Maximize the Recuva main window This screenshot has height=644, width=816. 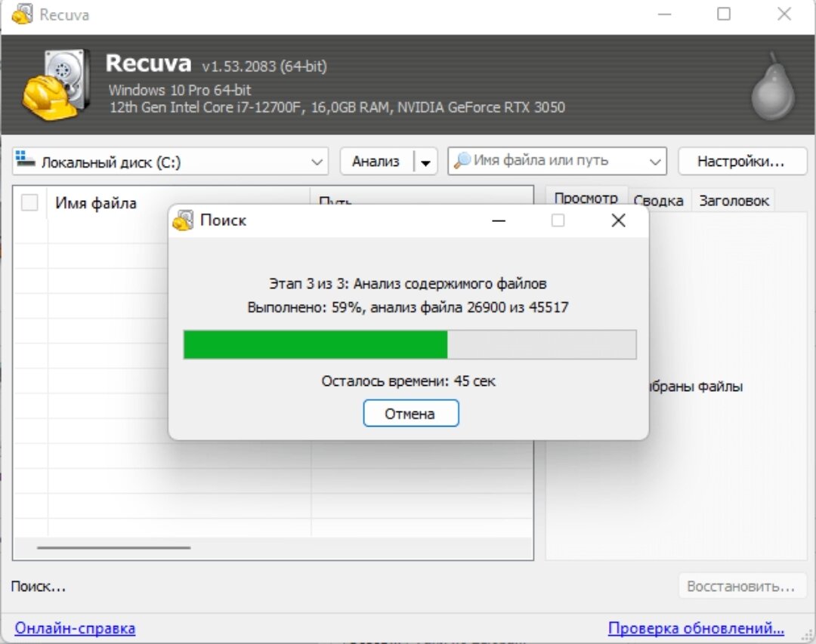(724, 14)
